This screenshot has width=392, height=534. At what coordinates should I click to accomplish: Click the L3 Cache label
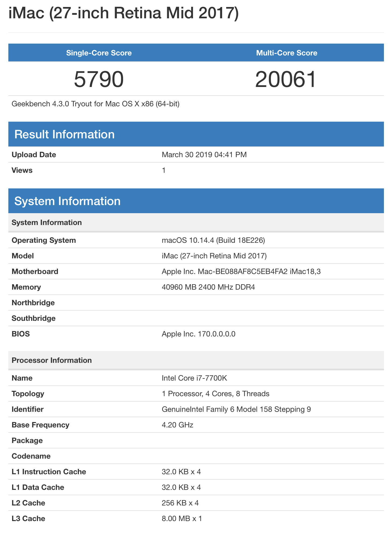click(29, 519)
